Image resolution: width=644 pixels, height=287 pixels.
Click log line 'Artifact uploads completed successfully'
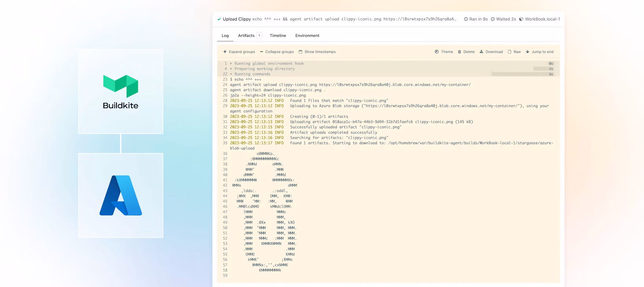point(333,132)
